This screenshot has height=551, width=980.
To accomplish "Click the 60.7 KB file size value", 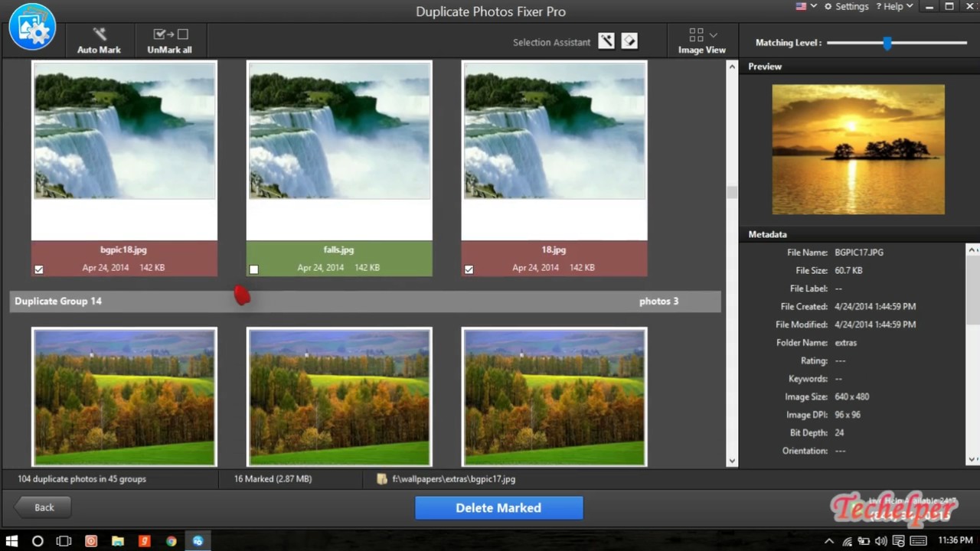I will click(x=848, y=270).
